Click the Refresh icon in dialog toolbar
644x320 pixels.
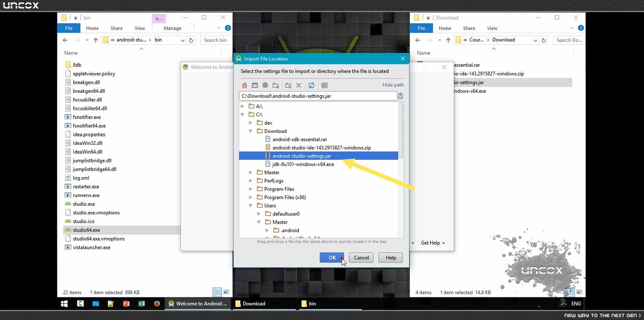311,85
